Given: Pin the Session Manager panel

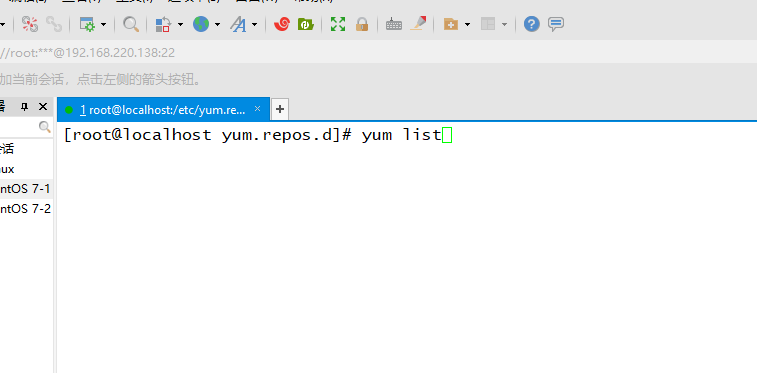Looking at the screenshot, I should 25,107.
